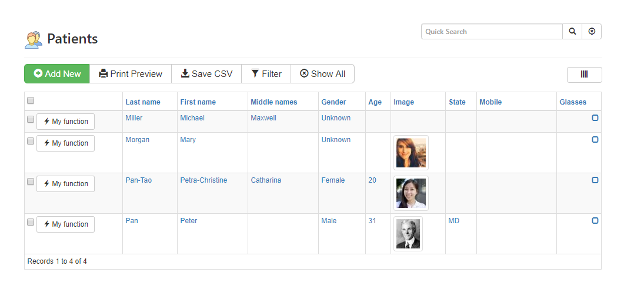Screen dimensions: 644x306
Task: Sort by Last name column
Action: [143, 102]
